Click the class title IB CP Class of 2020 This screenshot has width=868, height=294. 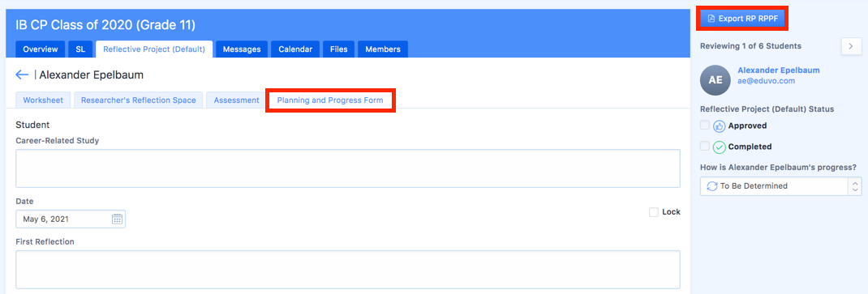[105, 25]
